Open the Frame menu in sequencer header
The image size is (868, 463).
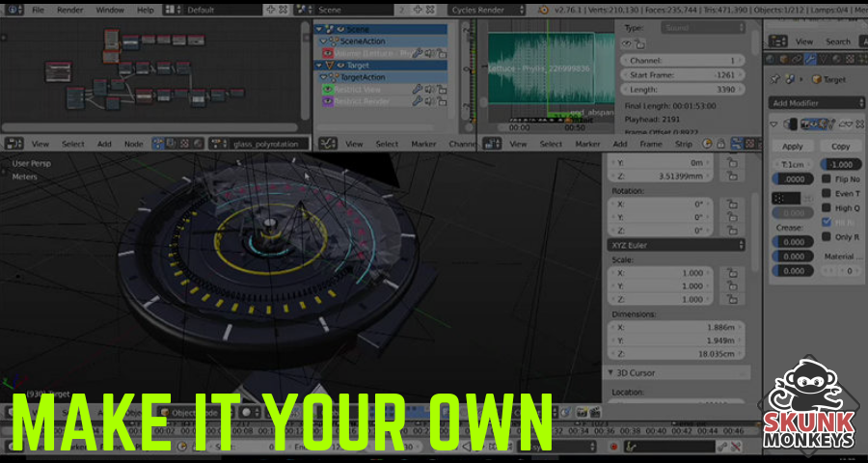pyautogui.click(x=651, y=144)
